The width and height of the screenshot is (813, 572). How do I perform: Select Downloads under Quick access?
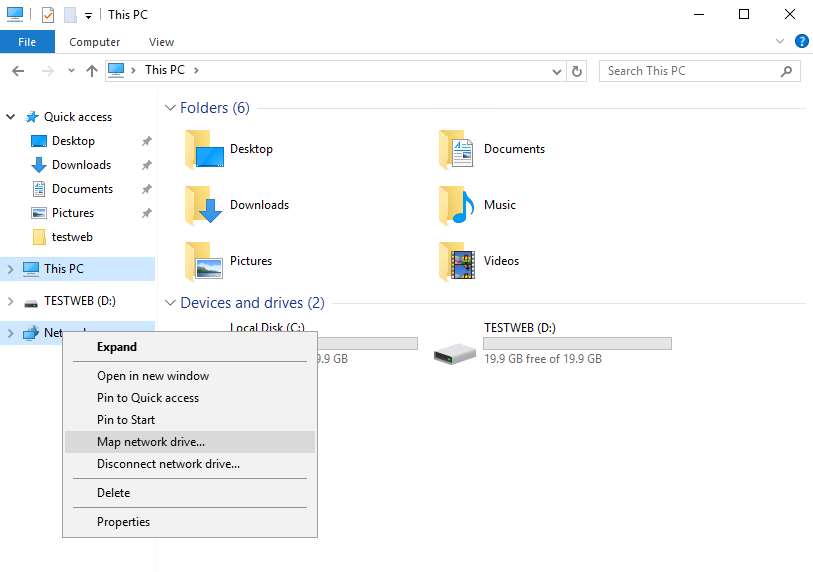click(81, 165)
